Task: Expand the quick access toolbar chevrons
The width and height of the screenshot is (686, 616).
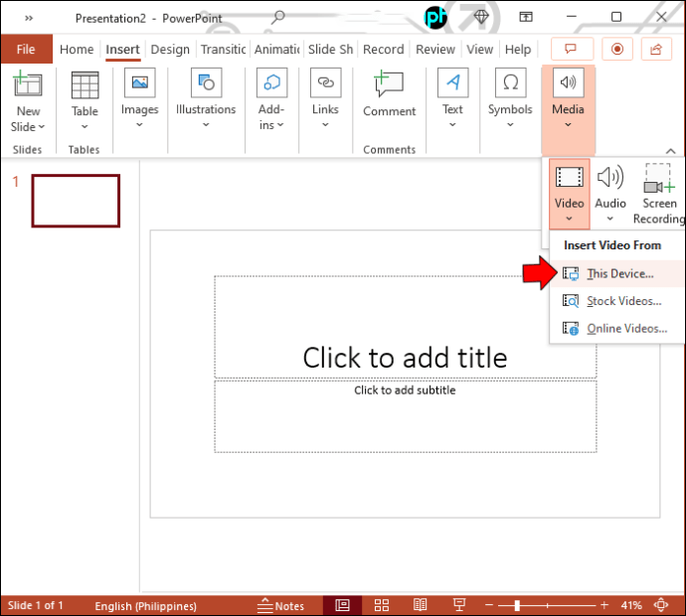Action: coord(29,18)
